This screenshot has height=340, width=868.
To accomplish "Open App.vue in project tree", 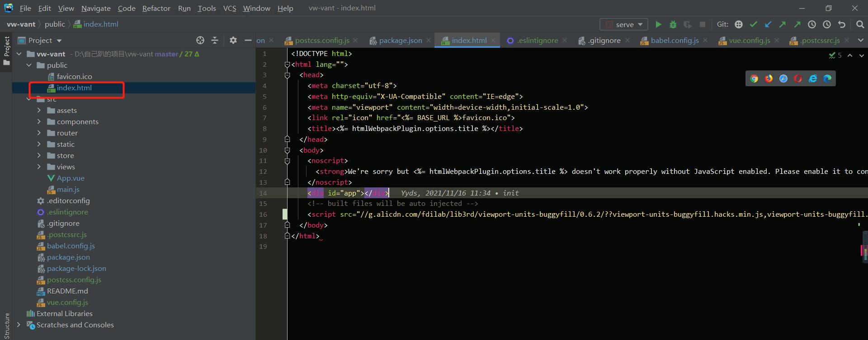I will tap(70, 178).
